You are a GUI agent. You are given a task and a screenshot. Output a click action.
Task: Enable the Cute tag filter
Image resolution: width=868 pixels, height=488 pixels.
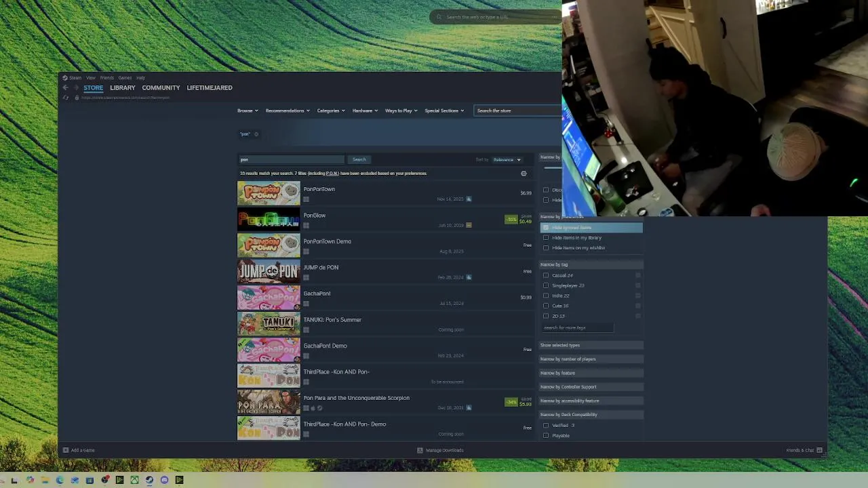pos(546,306)
